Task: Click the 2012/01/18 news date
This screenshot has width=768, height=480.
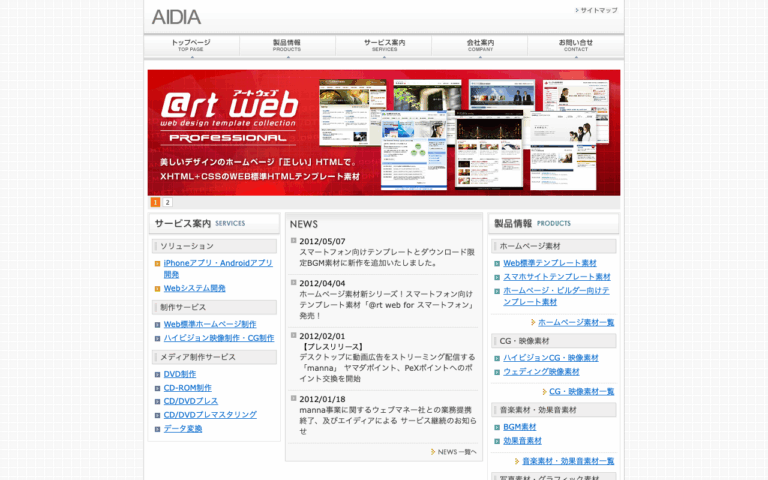Action: 322,399
